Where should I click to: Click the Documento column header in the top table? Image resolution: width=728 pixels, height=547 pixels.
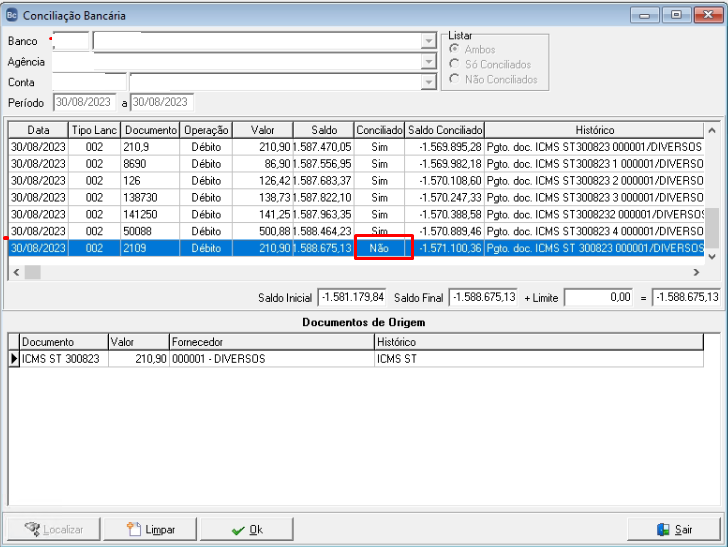(x=150, y=130)
